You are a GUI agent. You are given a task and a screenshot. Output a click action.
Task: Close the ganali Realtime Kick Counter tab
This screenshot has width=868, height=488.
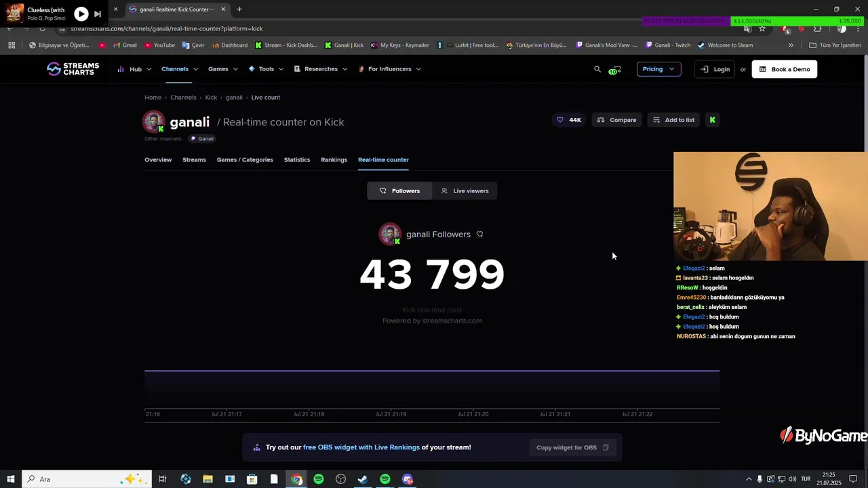[x=223, y=9]
